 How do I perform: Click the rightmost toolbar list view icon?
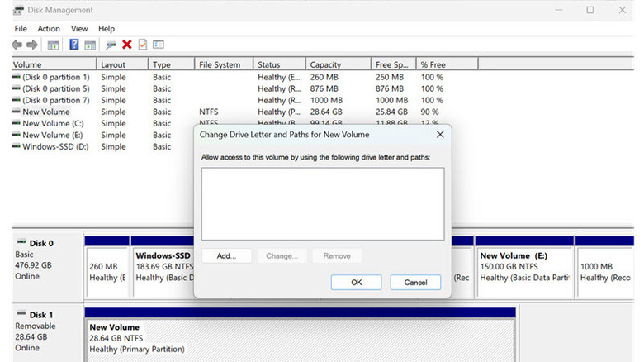click(159, 45)
